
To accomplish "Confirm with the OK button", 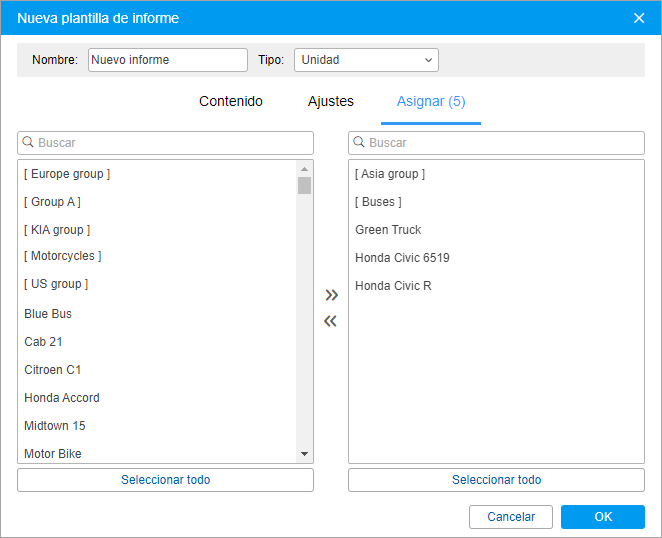I will (x=603, y=516).
